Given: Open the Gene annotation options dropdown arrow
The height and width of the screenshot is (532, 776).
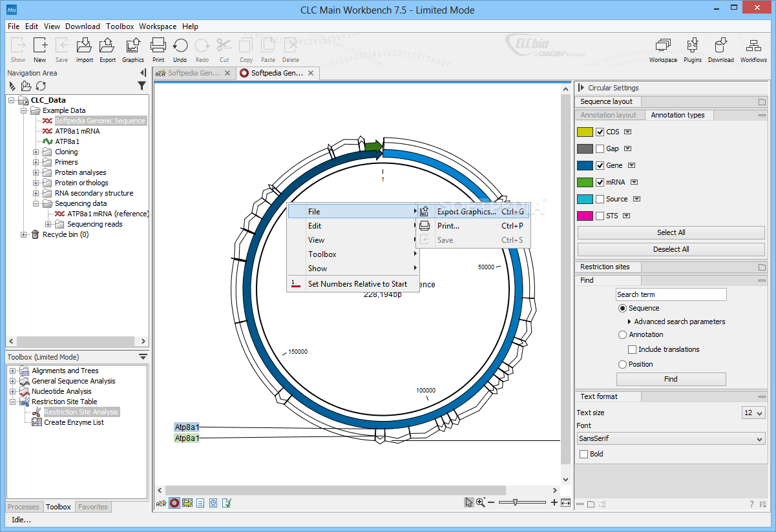Looking at the screenshot, I should pos(631,165).
